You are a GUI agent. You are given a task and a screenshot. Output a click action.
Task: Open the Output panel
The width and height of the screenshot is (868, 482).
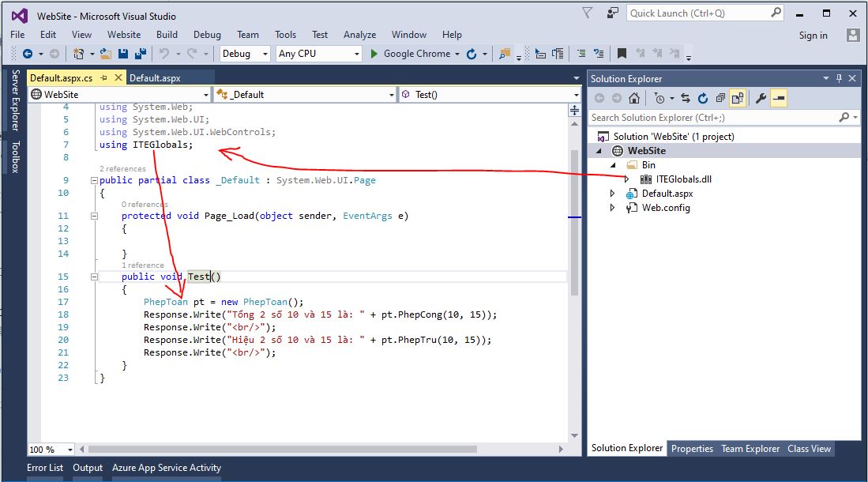click(x=88, y=468)
